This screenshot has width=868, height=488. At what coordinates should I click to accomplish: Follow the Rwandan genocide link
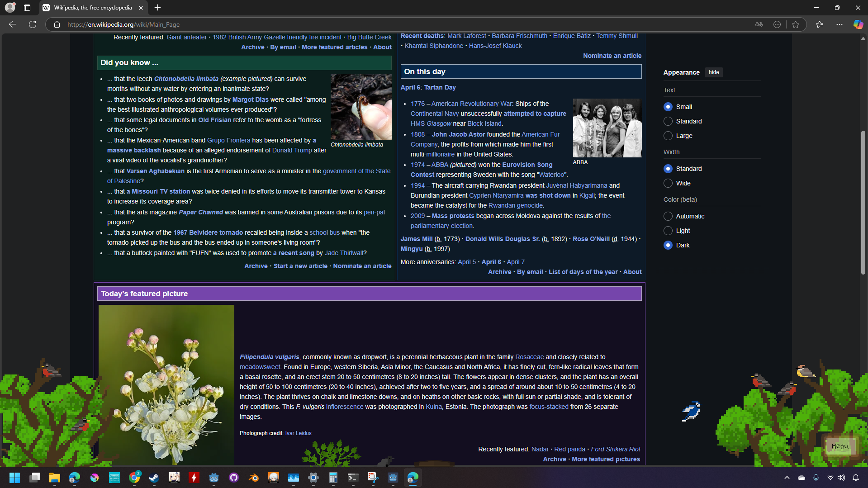pos(515,205)
